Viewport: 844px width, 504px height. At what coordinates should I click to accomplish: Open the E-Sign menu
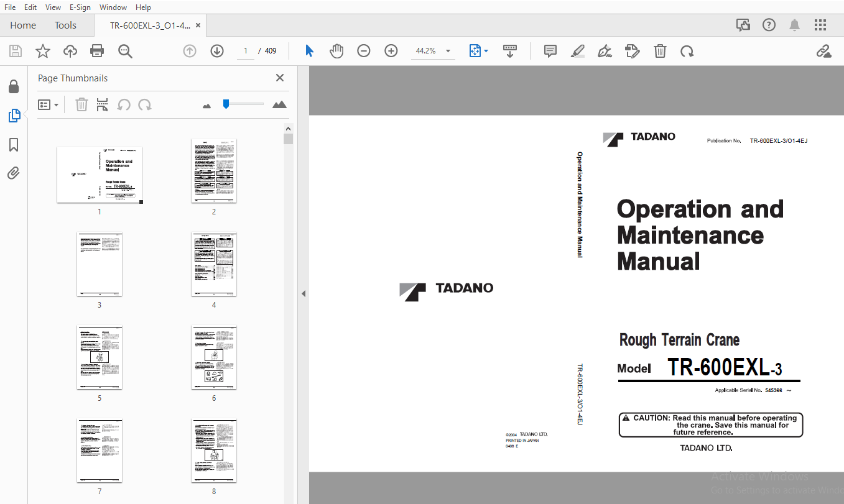(80, 7)
